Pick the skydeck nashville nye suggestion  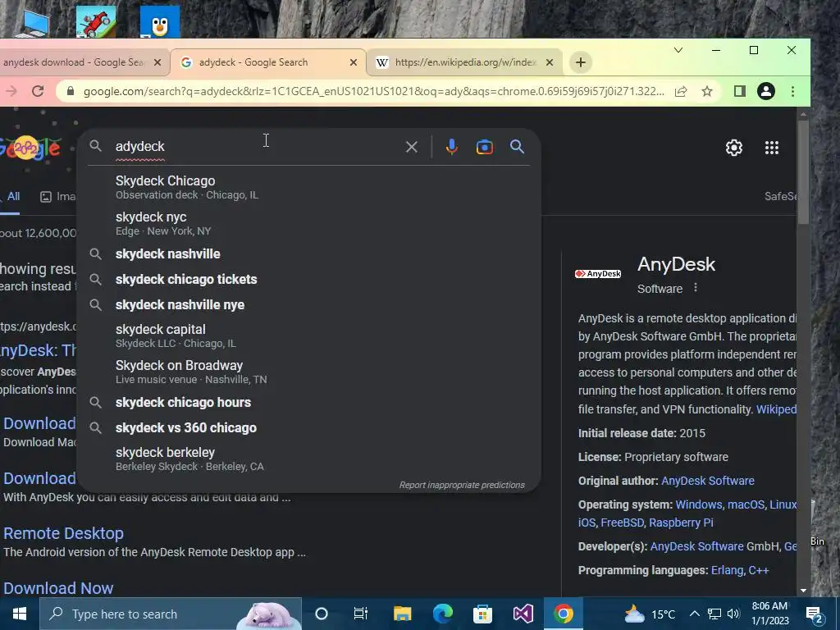308,305
